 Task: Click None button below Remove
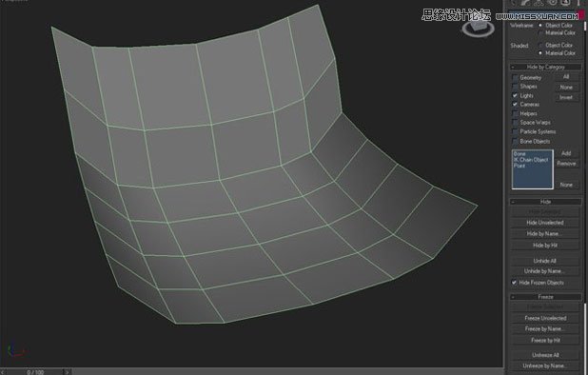[x=566, y=185]
